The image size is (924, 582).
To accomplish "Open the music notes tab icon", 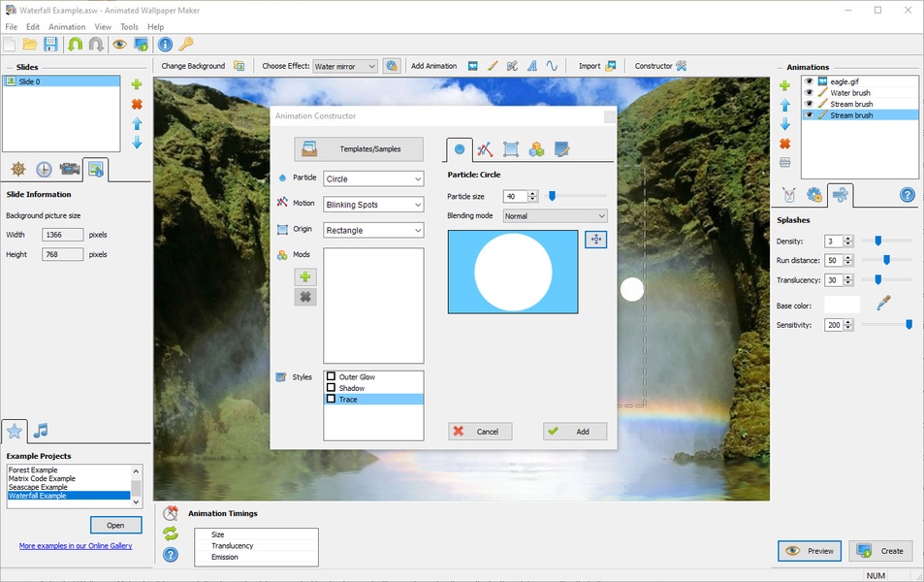I will pos(41,431).
